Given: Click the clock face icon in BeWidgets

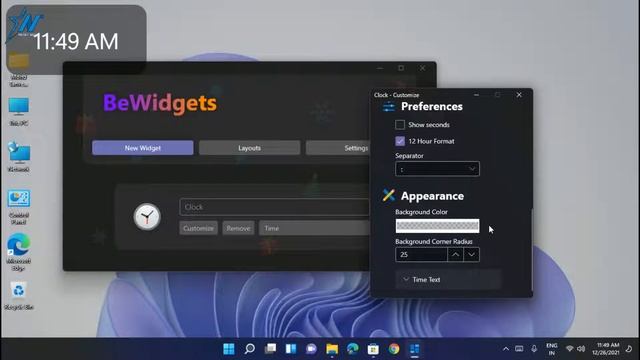Looking at the screenshot, I should tap(147, 217).
